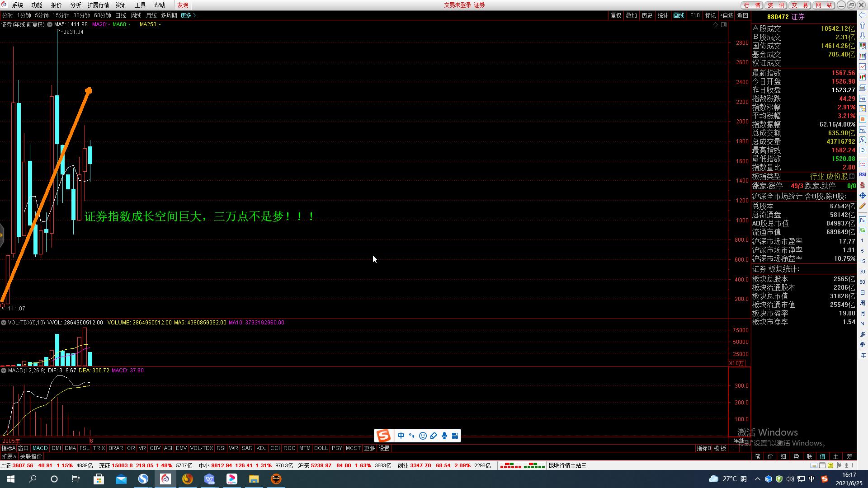Open the 分析 menu
The width and height of the screenshot is (868, 488).
75,5
